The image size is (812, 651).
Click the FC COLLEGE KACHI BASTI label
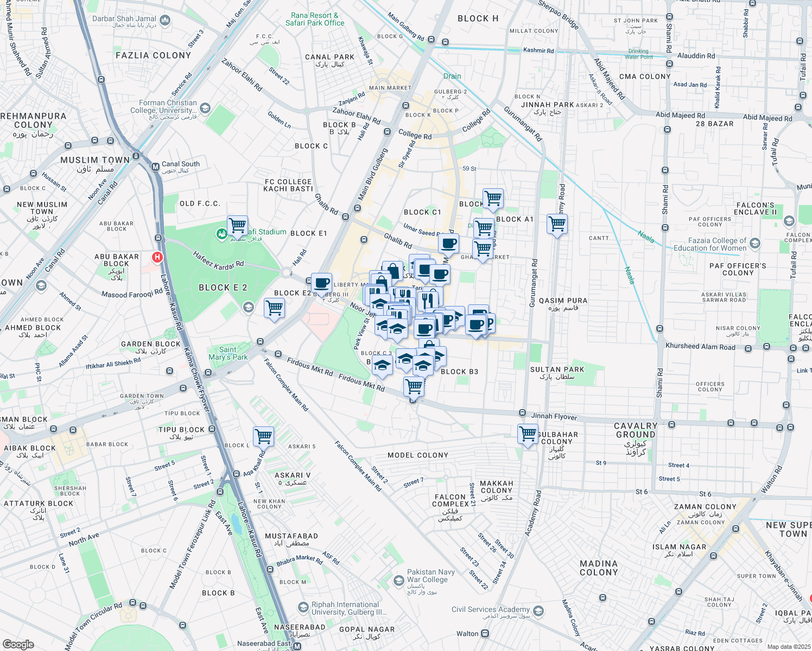pyautogui.click(x=288, y=186)
